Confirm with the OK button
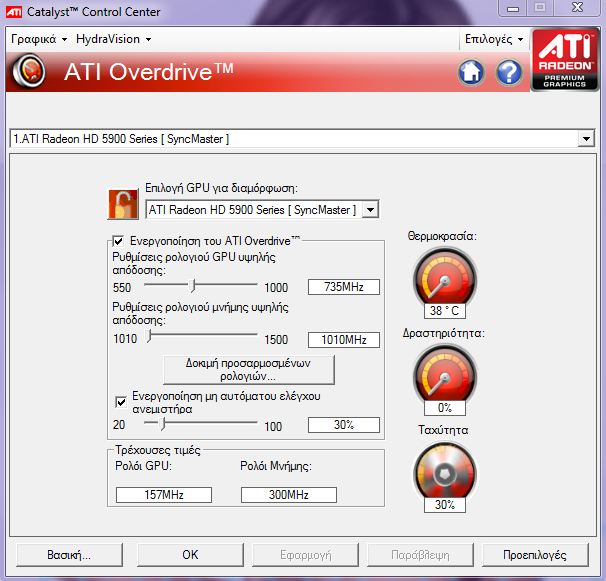The image size is (606, 581). pyautogui.click(x=190, y=555)
